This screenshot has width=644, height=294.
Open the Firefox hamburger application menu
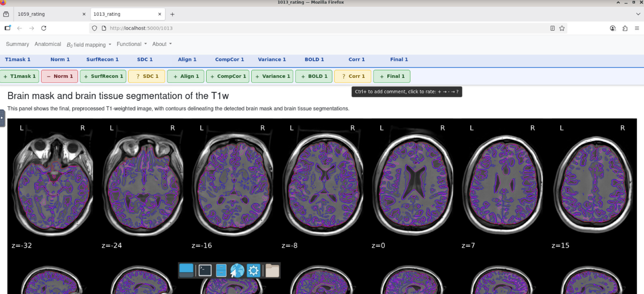(637, 28)
